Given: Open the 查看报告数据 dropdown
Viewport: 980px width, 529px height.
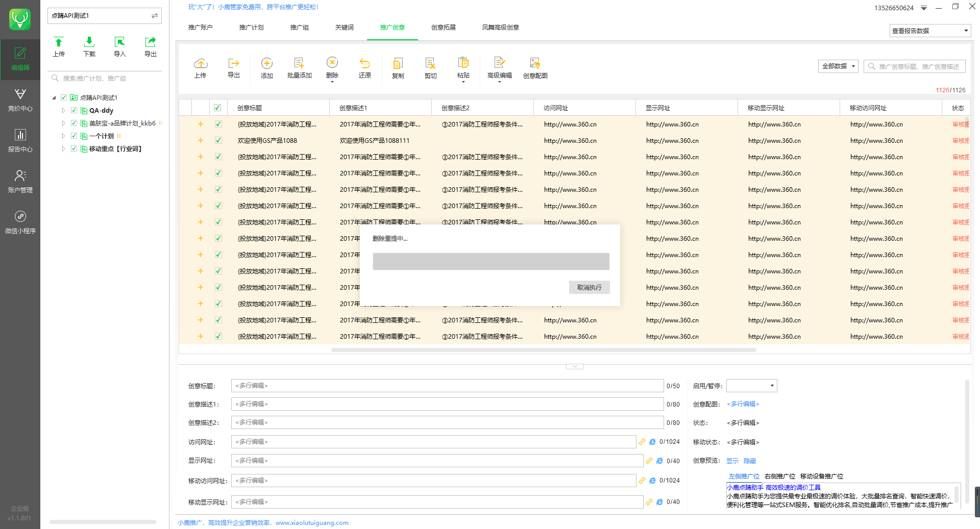Looking at the screenshot, I should [930, 31].
